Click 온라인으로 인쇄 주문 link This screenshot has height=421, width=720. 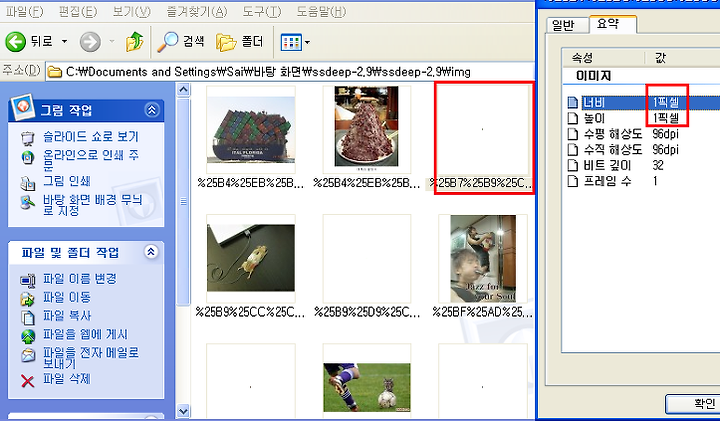click(x=90, y=160)
